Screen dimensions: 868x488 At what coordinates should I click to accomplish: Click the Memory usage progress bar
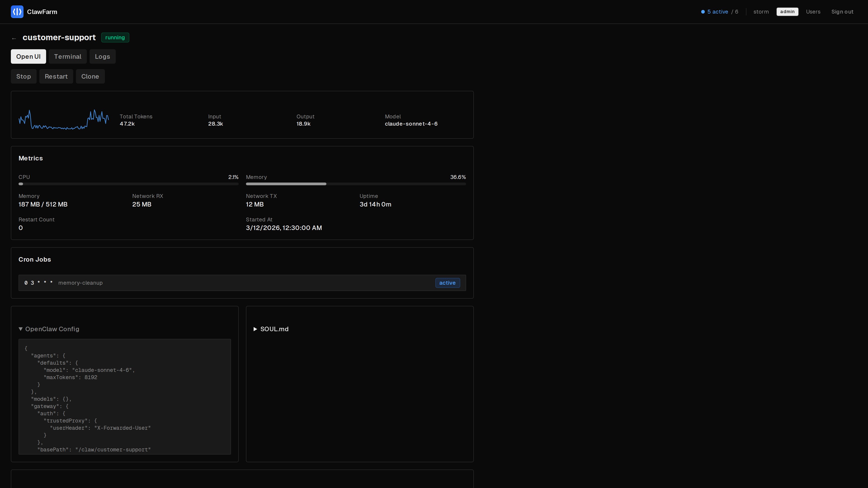tap(356, 184)
